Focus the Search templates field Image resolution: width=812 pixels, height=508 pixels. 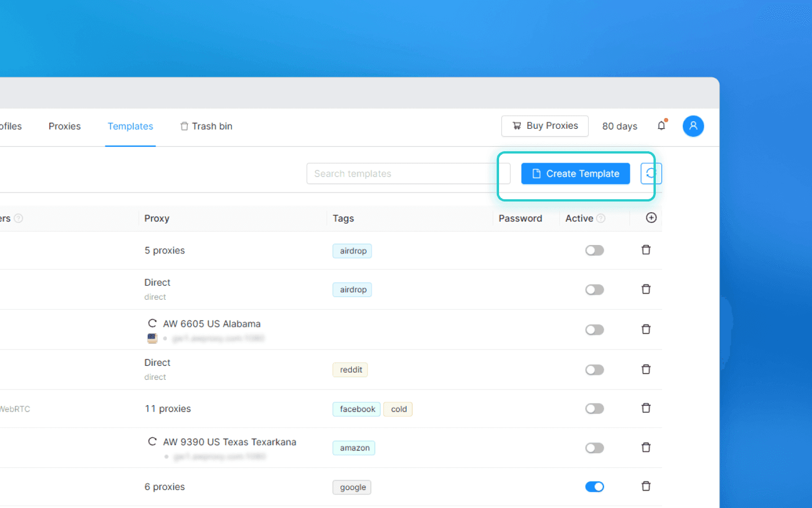point(408,173)
